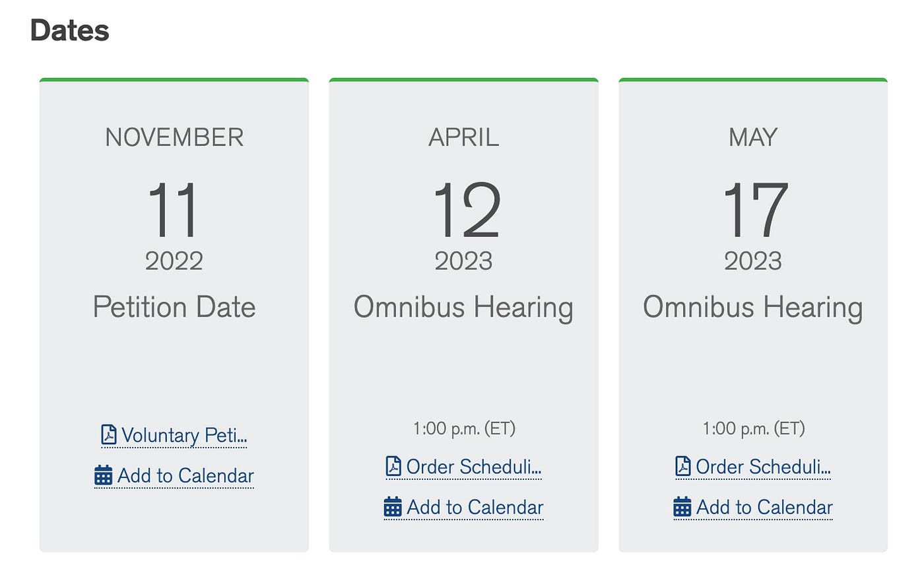Add April 12 Omnibus Hearing to calendar

coord(475,508)
